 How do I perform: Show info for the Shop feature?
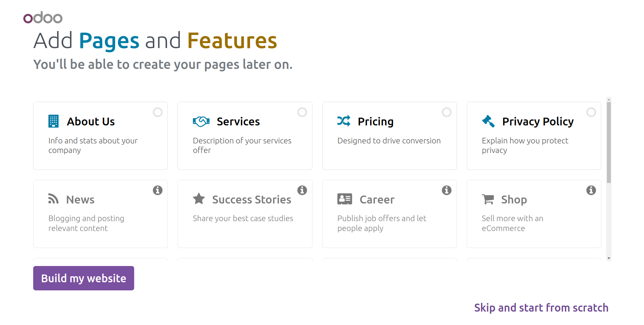(x=591, y=190)
